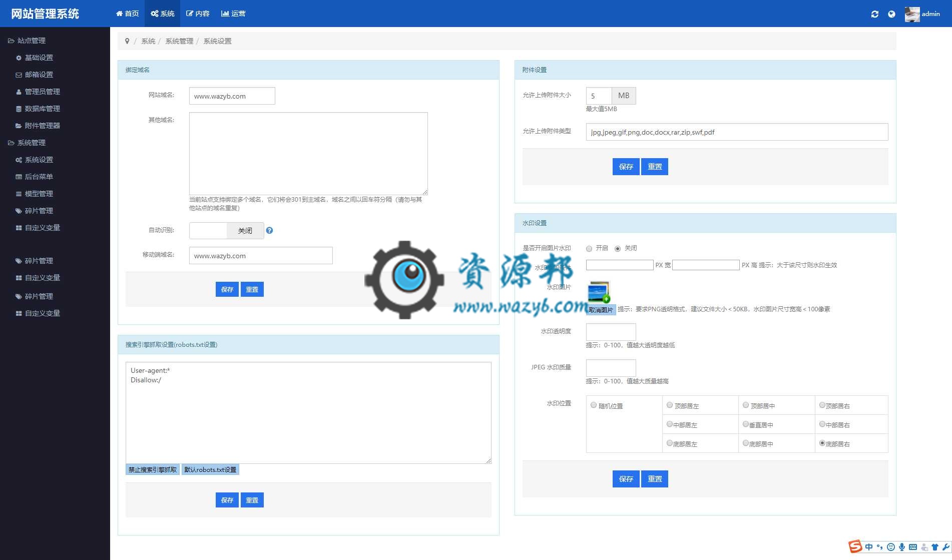
Task: Click the JPEG 水印质量 input
Action: 611,368
